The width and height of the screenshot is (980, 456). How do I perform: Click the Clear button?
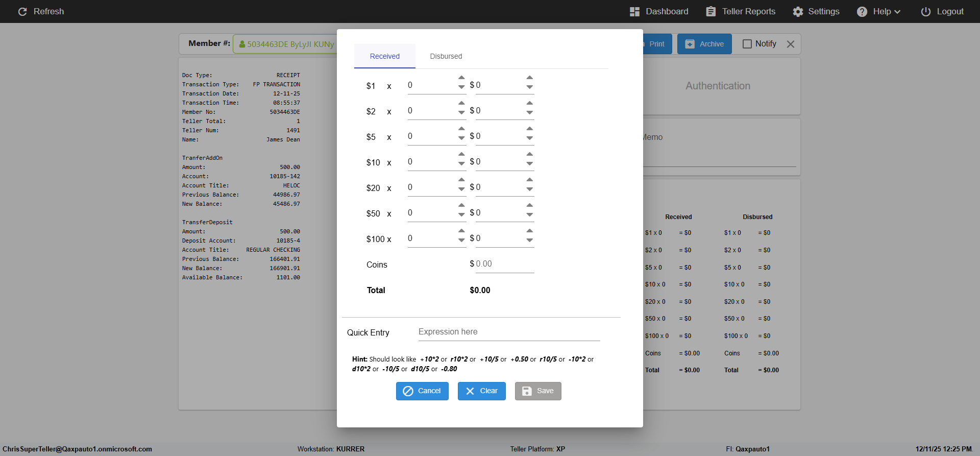point(482,391)
